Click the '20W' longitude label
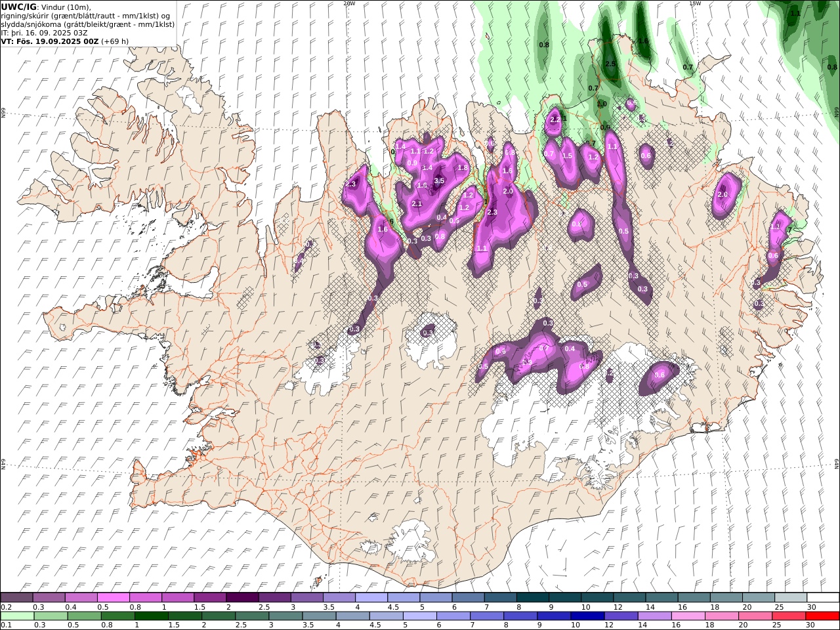This screenshot has width=840, height=630. (349, 3)
